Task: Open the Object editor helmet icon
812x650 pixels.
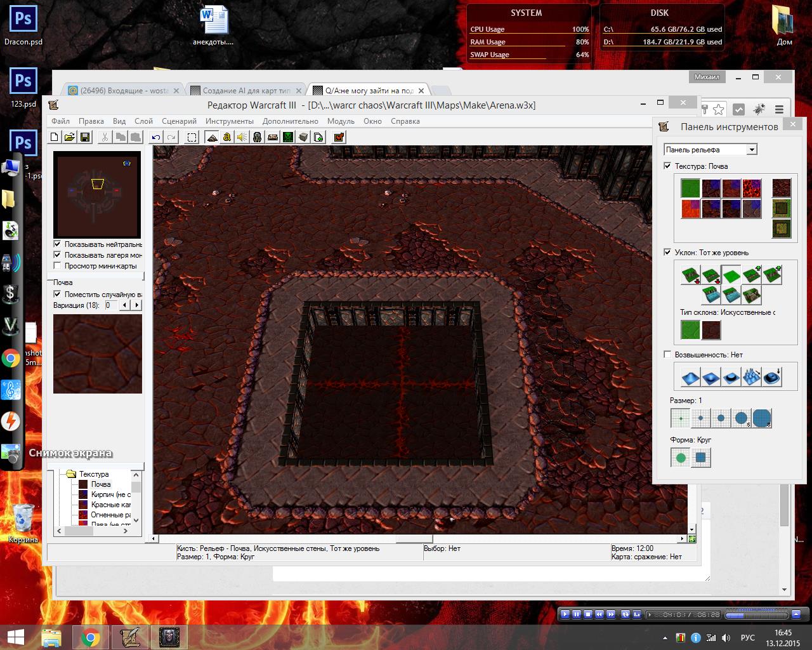Action: (258, 137)
